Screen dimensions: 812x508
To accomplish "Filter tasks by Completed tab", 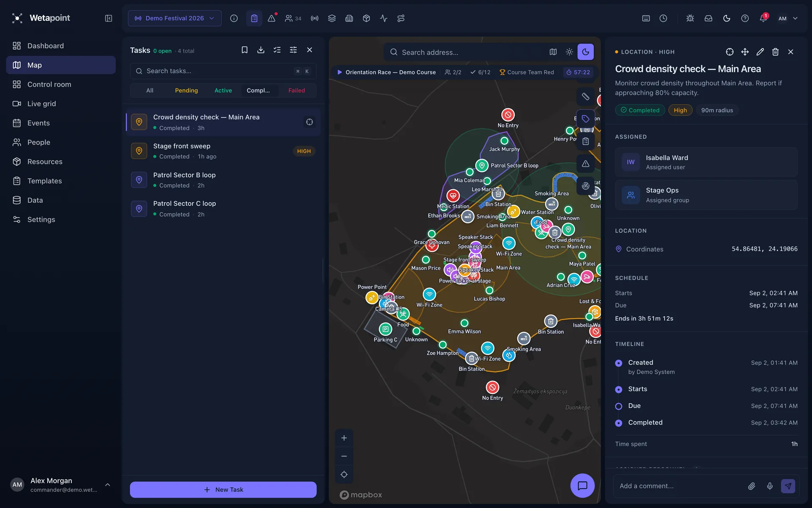I will (x=258, y=91).
